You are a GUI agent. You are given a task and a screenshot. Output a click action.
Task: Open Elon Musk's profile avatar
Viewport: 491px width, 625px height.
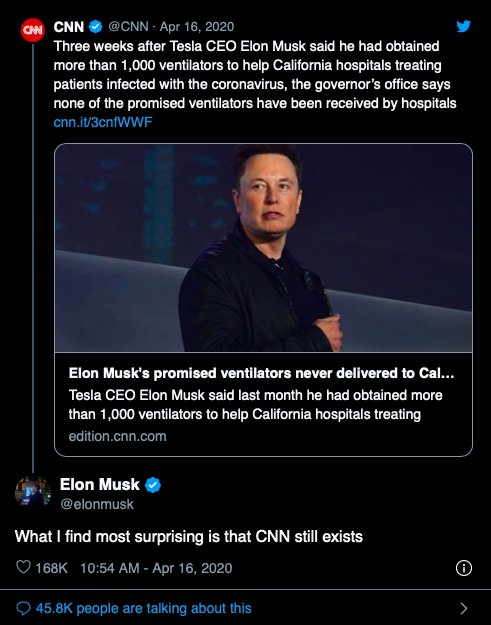(33, 492)
